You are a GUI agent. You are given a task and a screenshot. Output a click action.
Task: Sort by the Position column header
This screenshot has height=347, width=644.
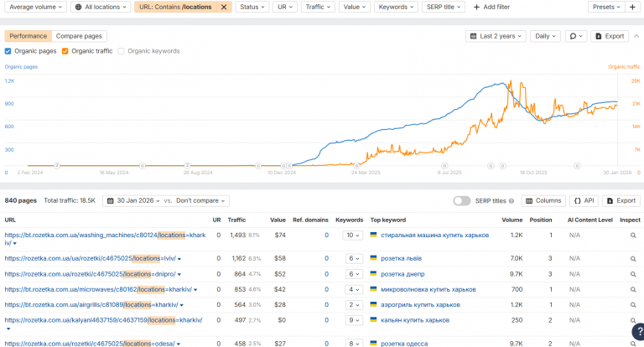(x=541, y=220)
